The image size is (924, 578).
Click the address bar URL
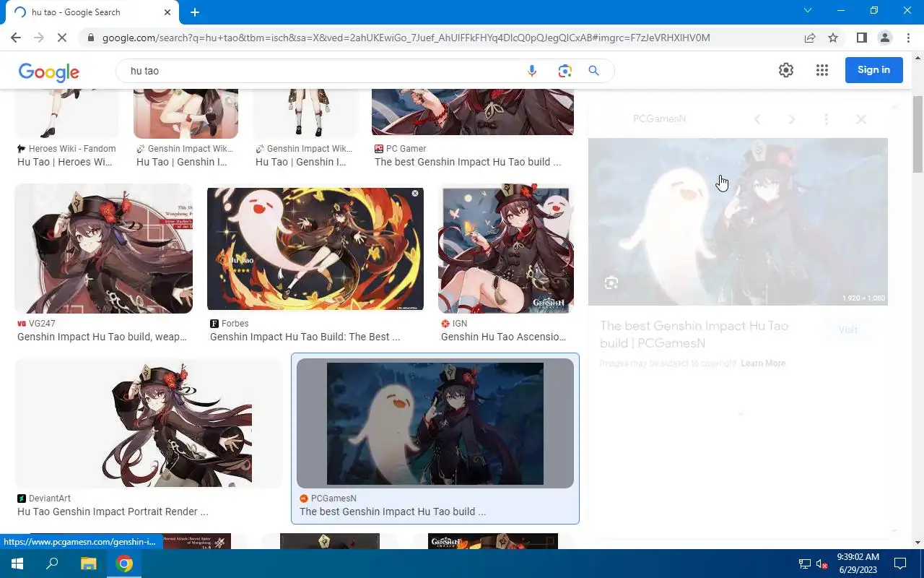tap(406, 38)
